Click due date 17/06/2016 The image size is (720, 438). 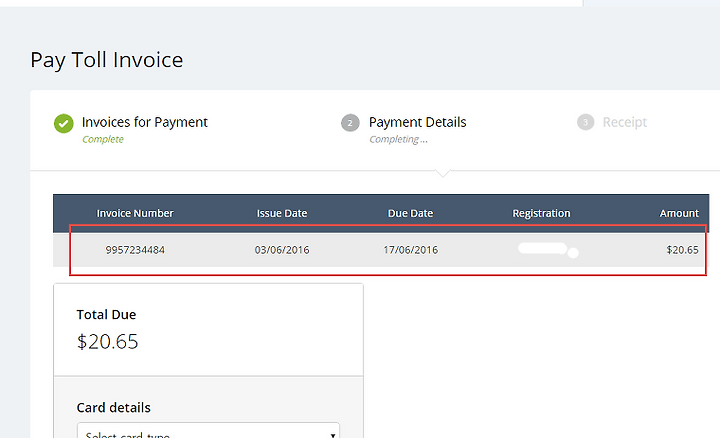point(411,250)
